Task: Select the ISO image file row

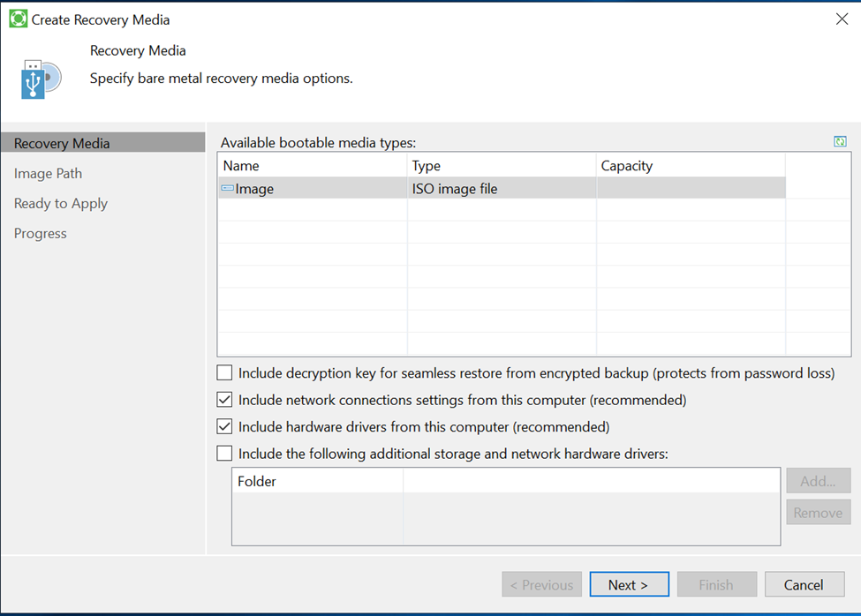Action: 454,189
